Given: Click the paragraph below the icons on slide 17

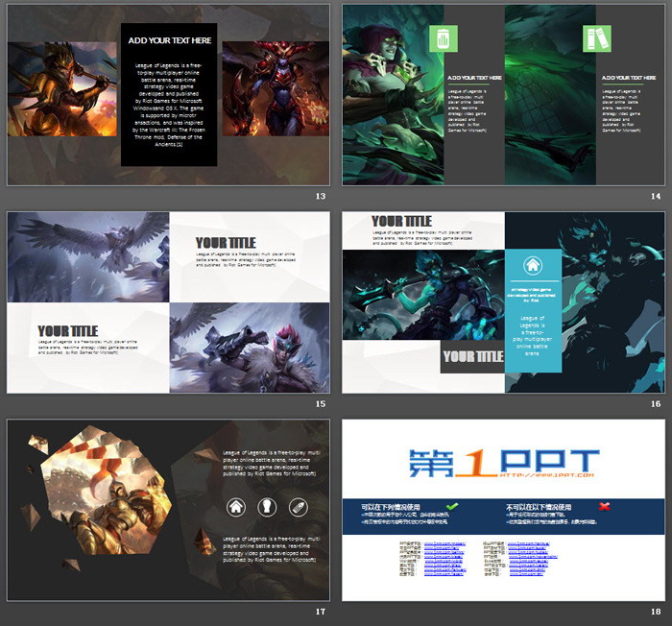Looking at the screenshot, I should (272, 549).
